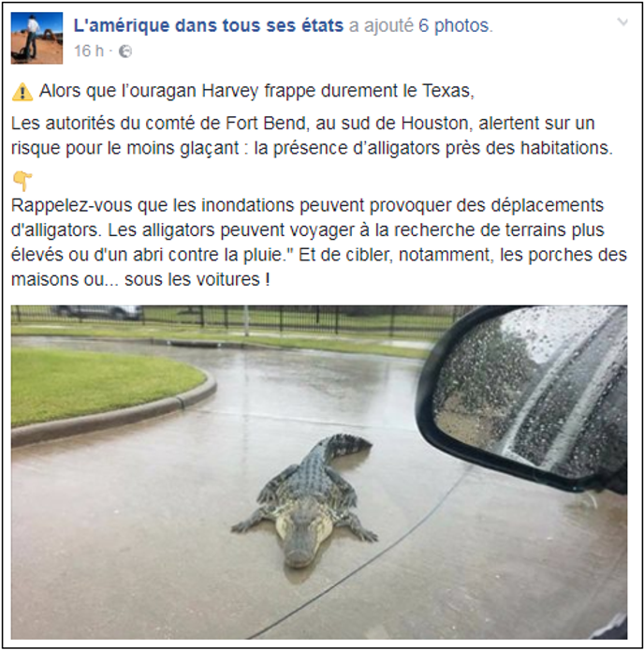This screenshot has width=644, height=650.
Task: Click the sentence about comté de Fort Bend
Action: click(312, 136)
